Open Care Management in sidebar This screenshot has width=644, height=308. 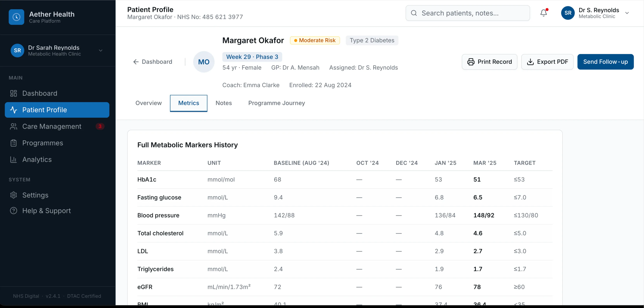52,127
